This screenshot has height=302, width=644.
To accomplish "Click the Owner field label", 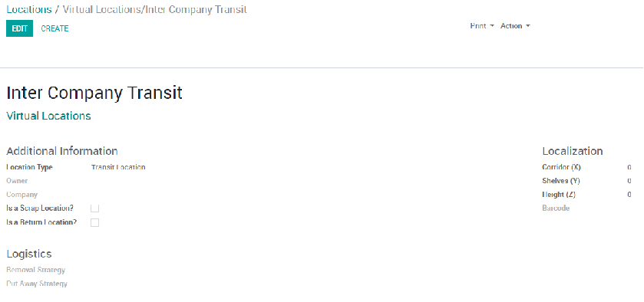I will coord(17,181).
